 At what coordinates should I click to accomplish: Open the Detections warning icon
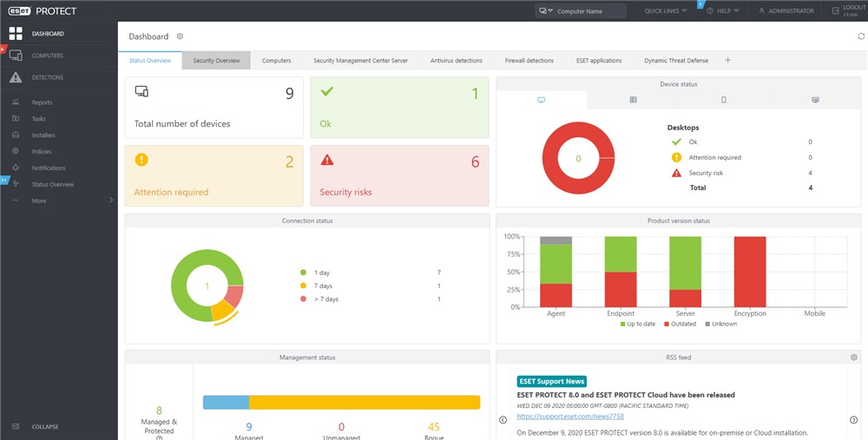pyautogui.click(x=16, y=77)
